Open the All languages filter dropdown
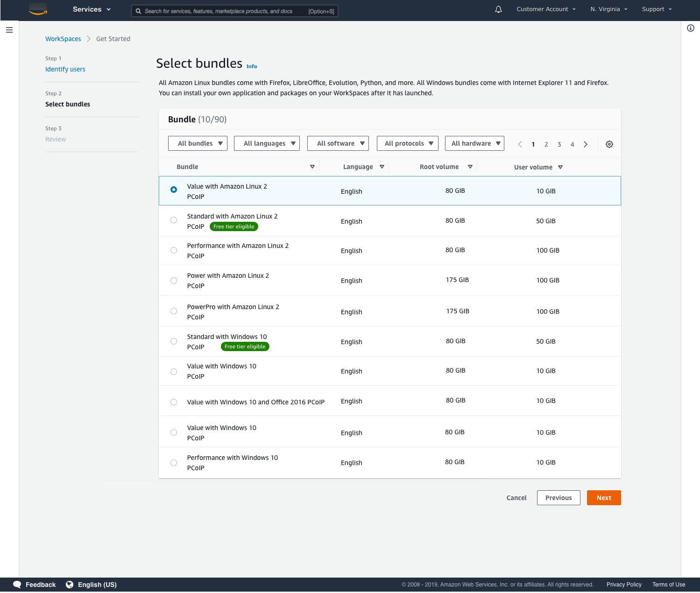 point(267,143)
